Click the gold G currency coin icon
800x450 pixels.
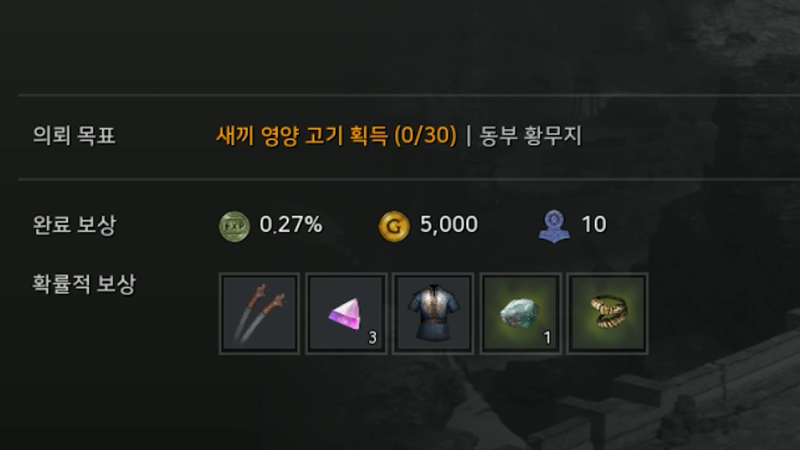(394, 226)
